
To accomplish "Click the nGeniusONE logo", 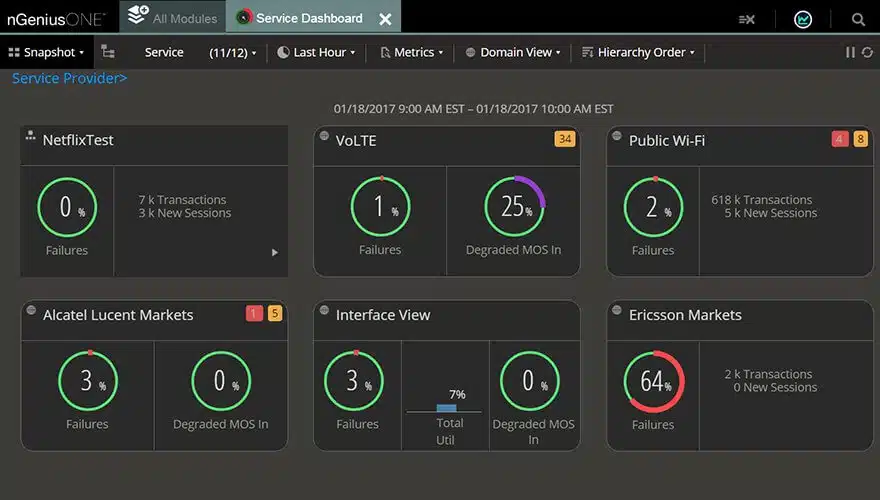I will (56, 19).
